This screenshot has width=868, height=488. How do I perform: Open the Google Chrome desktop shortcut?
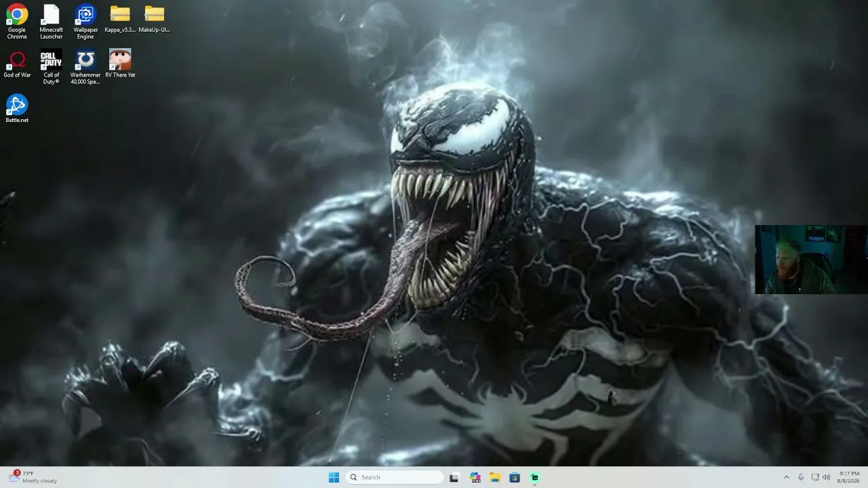point(17,22)
